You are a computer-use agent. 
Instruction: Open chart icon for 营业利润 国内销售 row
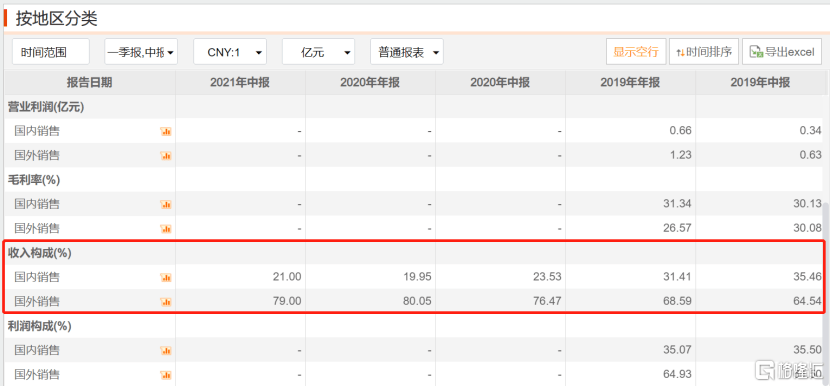coord(166,131)
